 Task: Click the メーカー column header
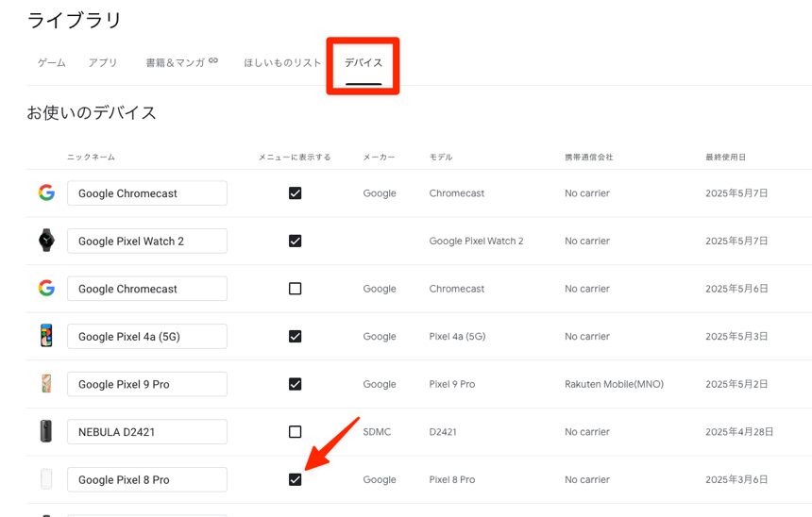coord(379,157)
